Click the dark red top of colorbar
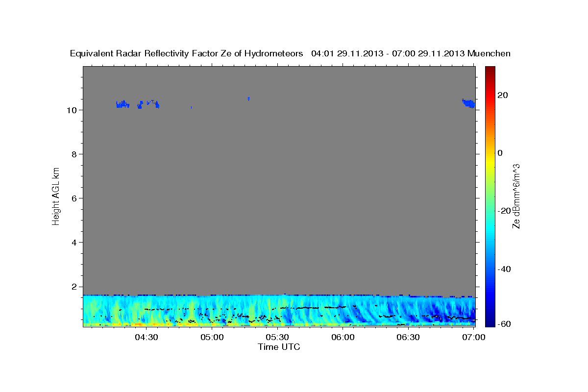This screenshot has height=392, width=588. (490, 70)
